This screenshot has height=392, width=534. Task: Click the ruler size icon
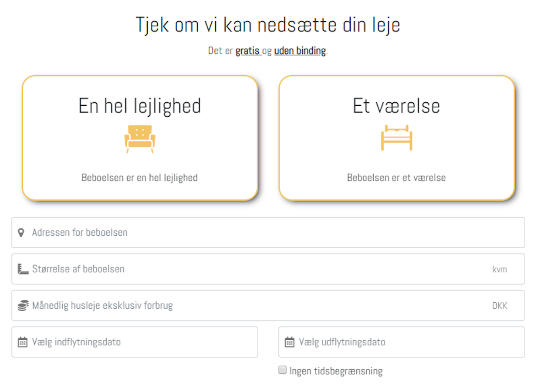[23, 269]
